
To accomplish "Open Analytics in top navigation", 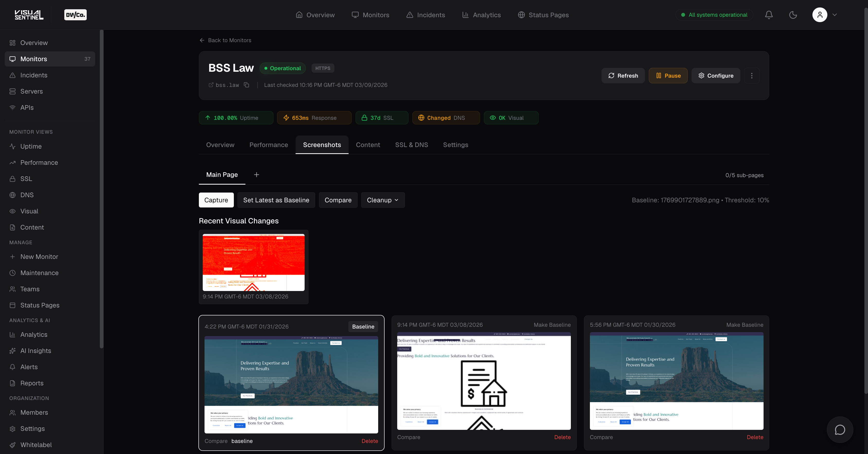I will tap(482, 15).
